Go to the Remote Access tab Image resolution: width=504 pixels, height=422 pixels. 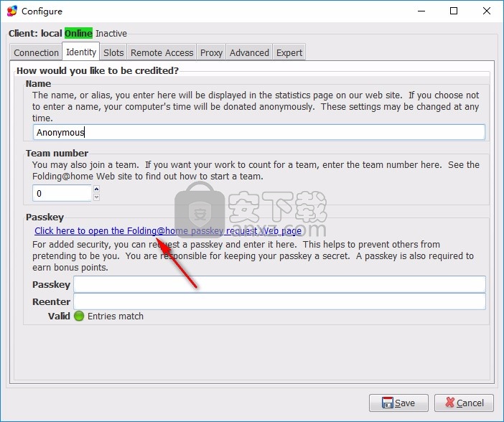(x=162, y=52)
